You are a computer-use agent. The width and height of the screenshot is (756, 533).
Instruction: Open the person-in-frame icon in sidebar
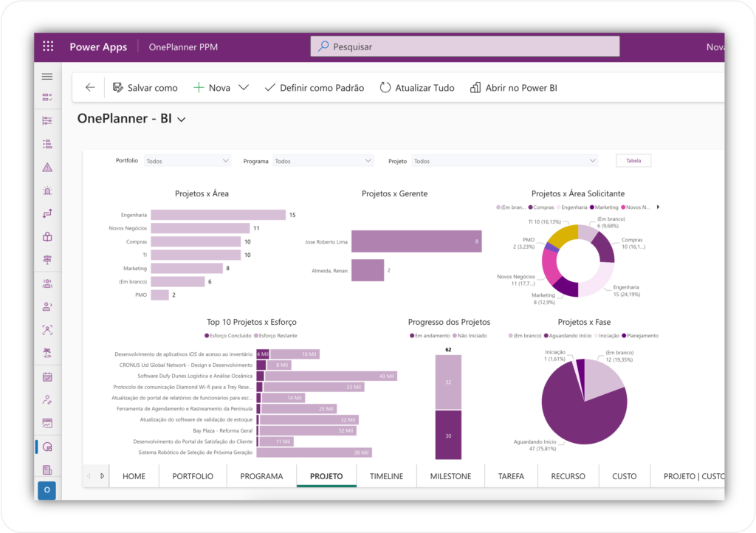(x=47, y=330)
